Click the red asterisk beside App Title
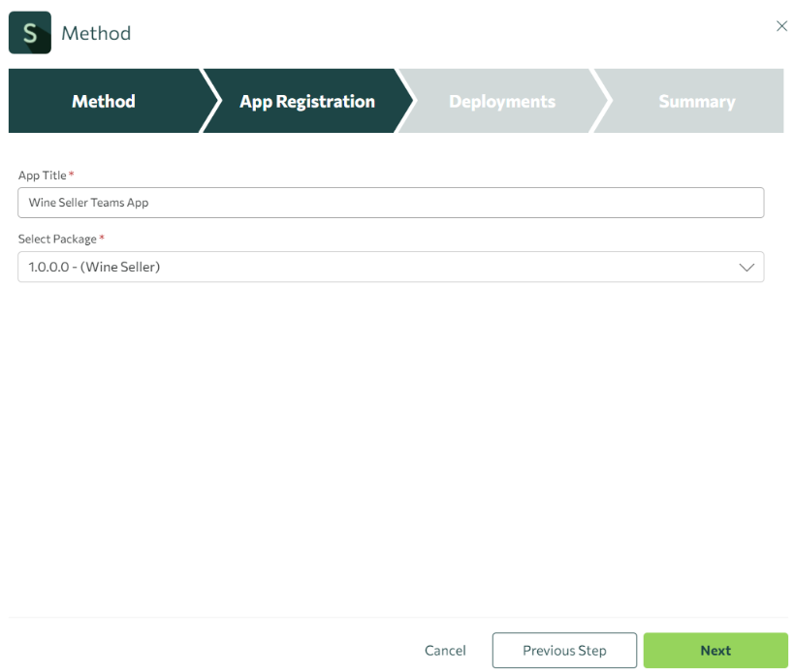 (72, 174)
